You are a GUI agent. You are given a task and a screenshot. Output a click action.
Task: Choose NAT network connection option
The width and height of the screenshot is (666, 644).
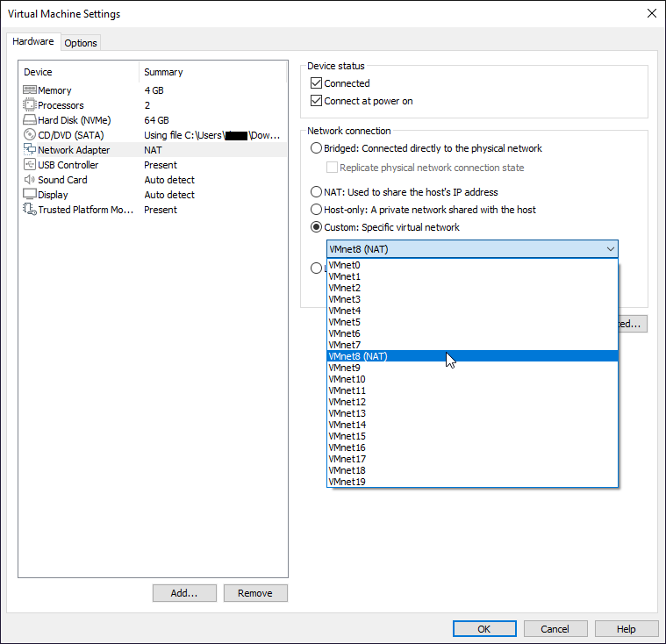pos(316,192)
